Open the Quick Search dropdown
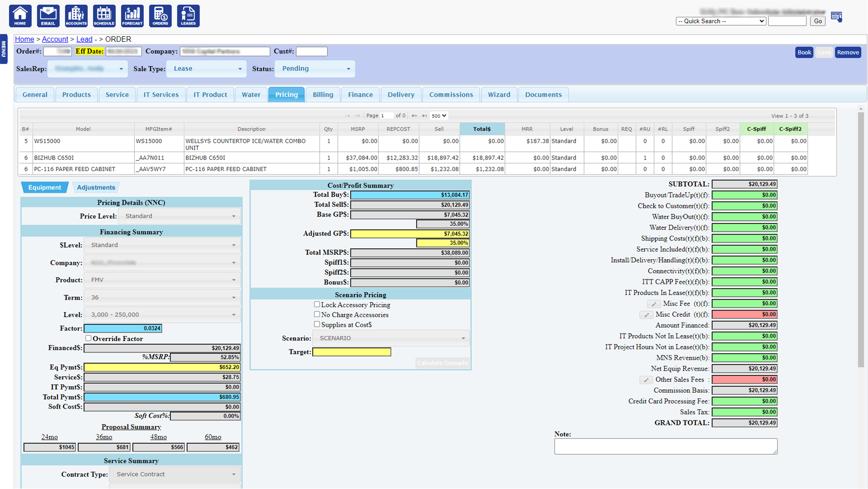Screen dimensions: 868x489 [x=721, y=21]
